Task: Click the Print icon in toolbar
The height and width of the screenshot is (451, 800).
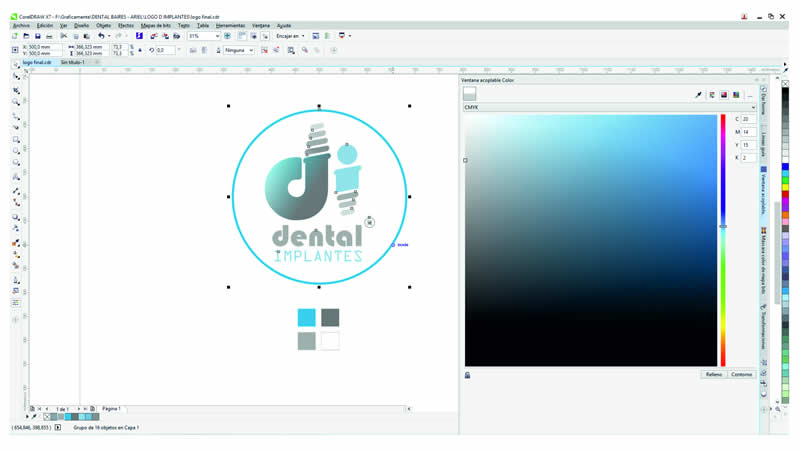Action: coord(49,36)
